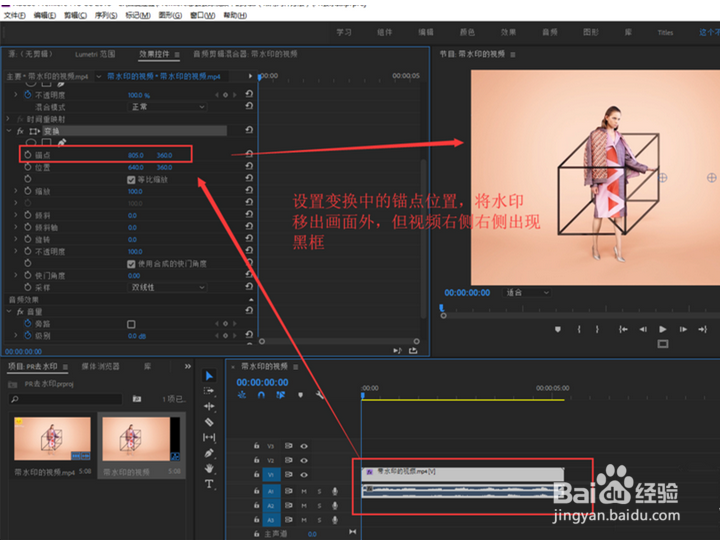Toggle V1 track output eye
This screenshot has width=720, height=541.
click(304, 474)
